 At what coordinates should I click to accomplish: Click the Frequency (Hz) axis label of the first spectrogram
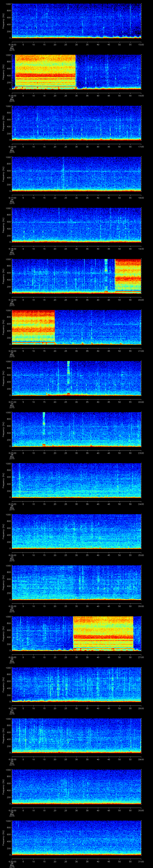click(x=3, y=21)
